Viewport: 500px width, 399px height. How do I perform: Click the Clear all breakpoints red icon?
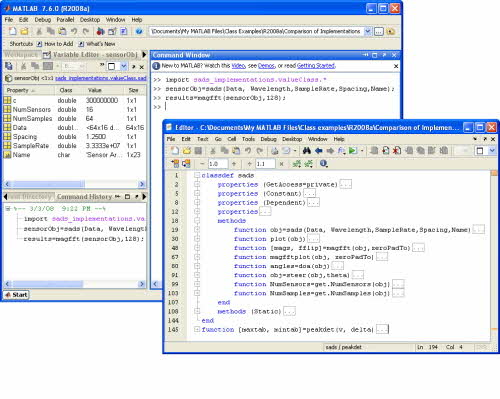[x=397, y=151]
